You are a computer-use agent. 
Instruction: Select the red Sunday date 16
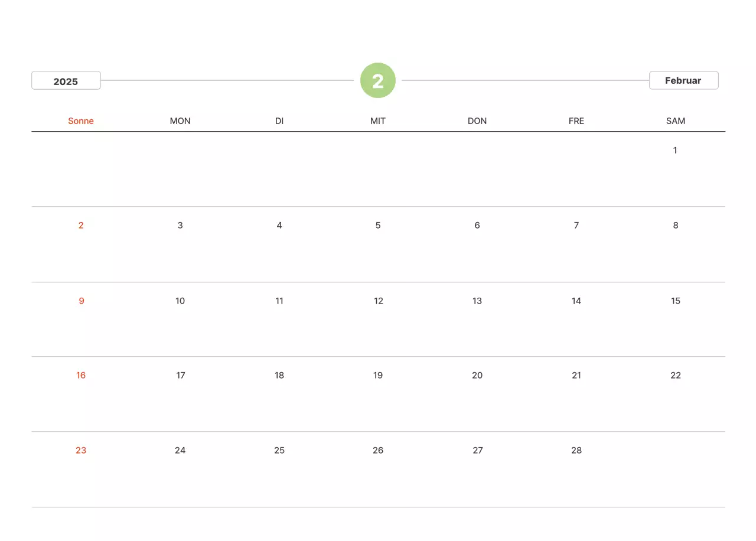(81, 375)
